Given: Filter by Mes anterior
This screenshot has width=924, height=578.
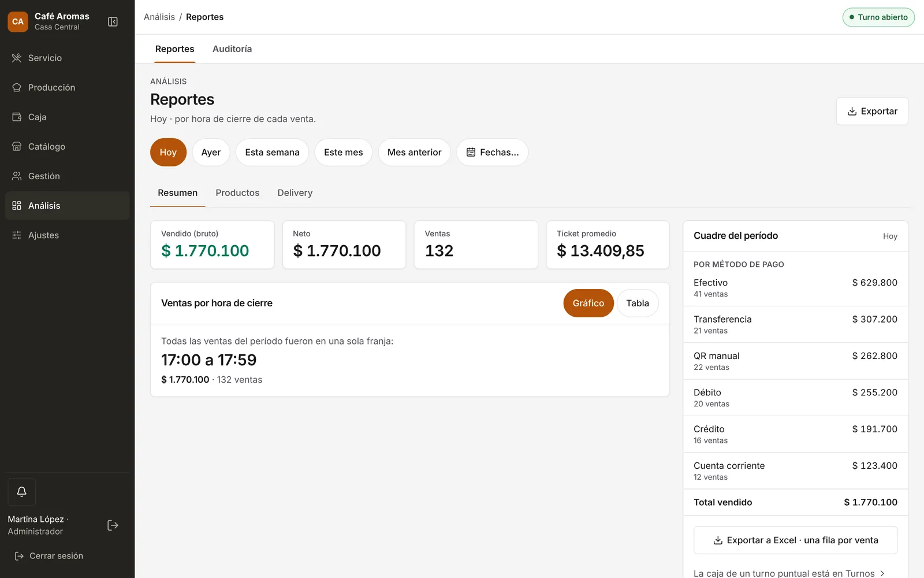Looking at the screenshot, I should (414, 152).
